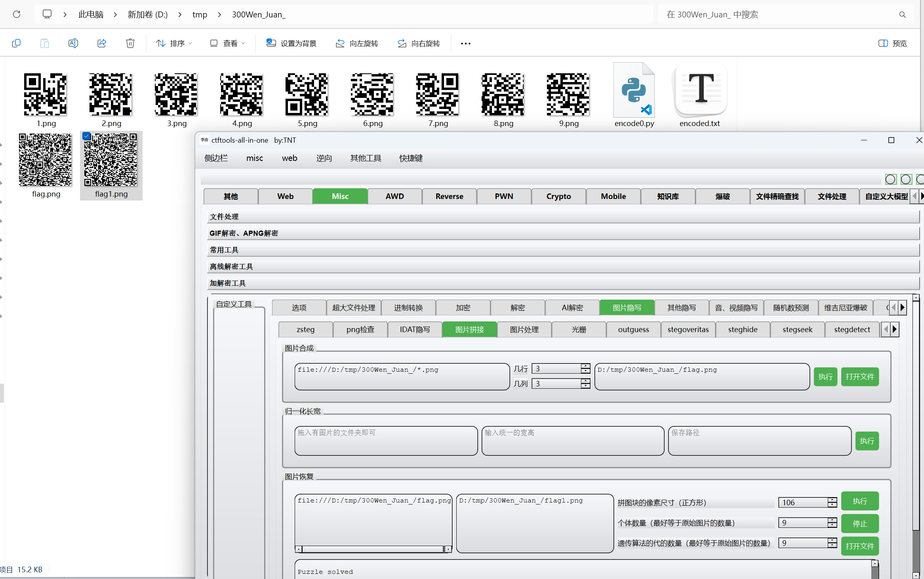Click 打开文件 in the 图片恢复 group
Image resolution: width=924 pixels, height=579 pixels.
860,546
